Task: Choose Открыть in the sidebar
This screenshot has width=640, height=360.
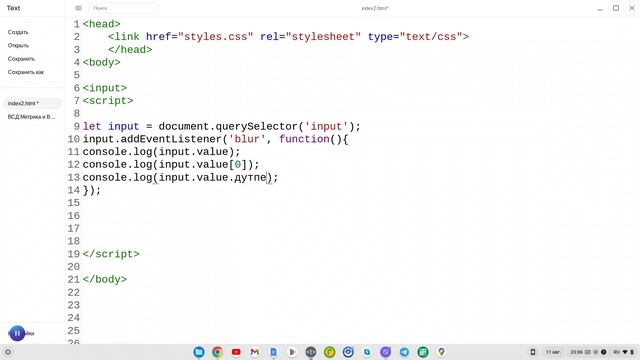Action: coord(18,45)
